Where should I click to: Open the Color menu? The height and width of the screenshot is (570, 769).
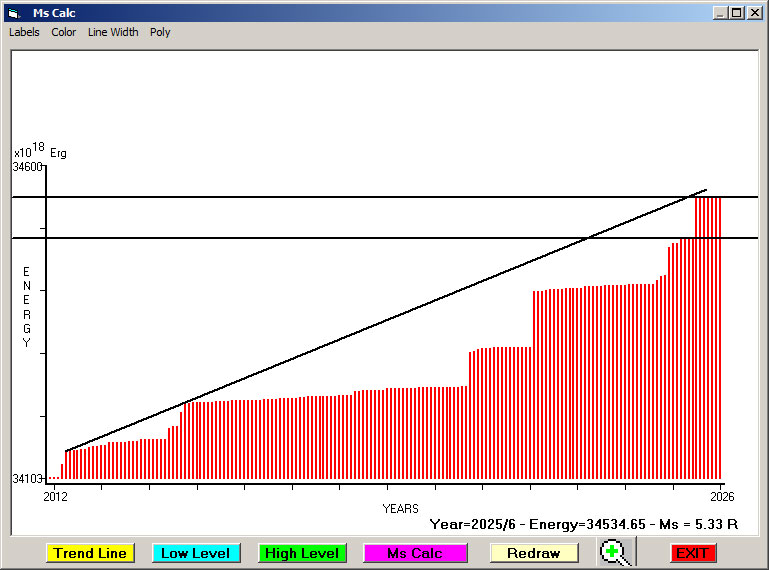[x=64, y=32]
